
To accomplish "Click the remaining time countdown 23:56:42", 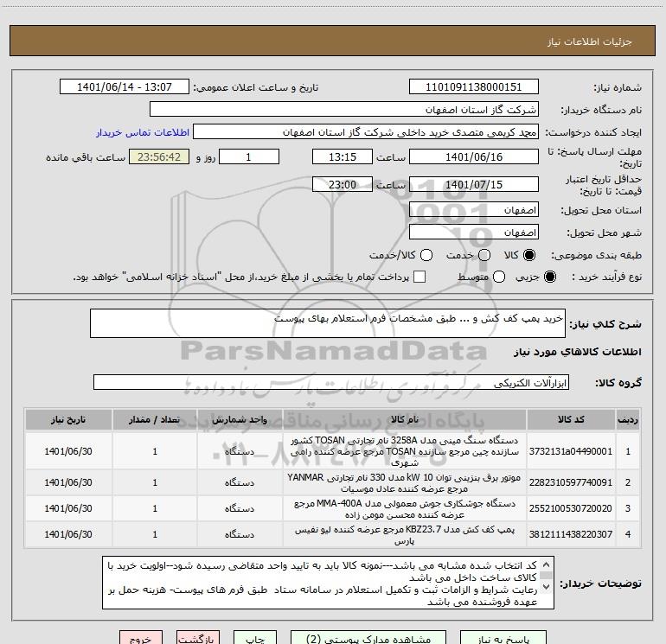I will [x=159, y=156].
